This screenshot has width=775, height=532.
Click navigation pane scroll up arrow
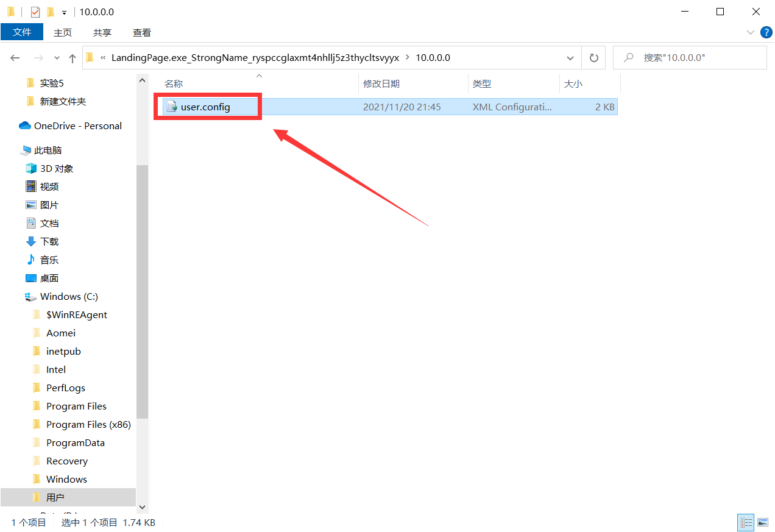(x=142, y=80)
